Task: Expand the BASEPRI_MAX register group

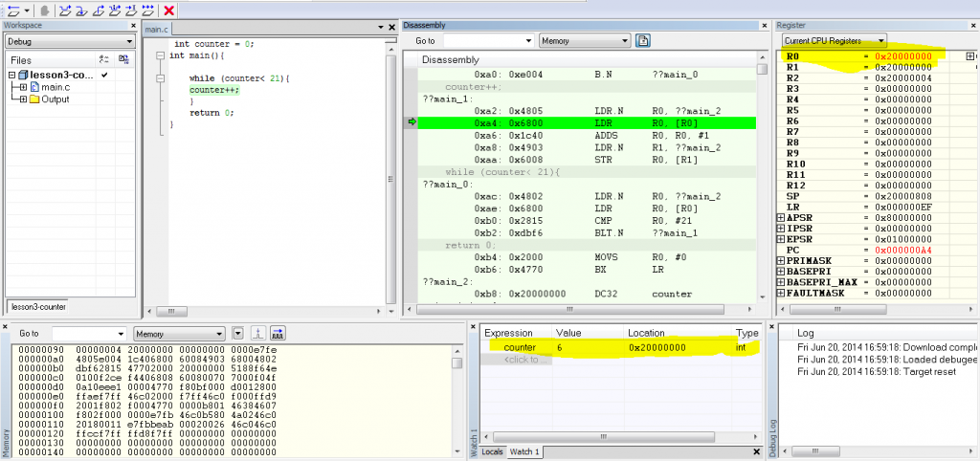Action: pos(781,282)
